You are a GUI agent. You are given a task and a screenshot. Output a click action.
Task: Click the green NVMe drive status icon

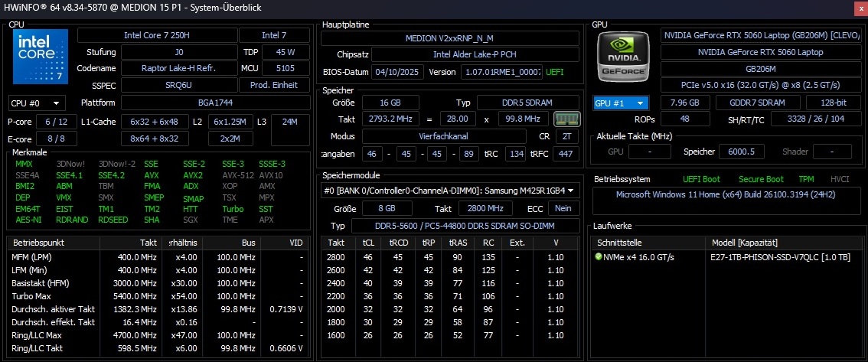[x=599, y=257]
